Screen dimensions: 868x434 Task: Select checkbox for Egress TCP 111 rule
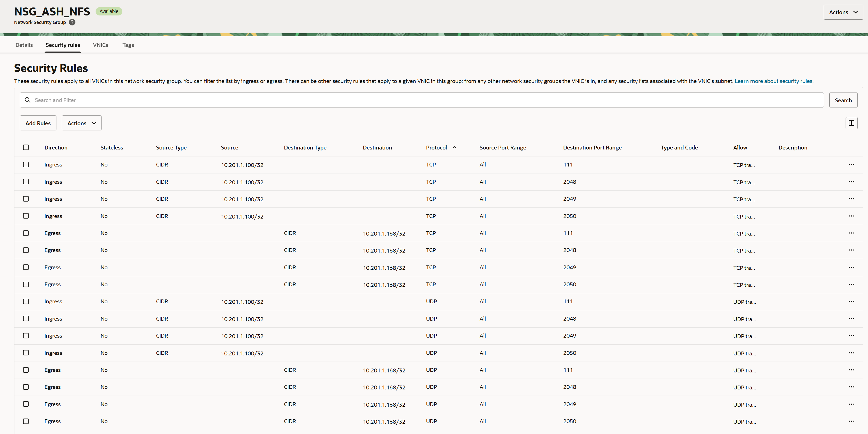pyautogui.click(x=26, y=233)
